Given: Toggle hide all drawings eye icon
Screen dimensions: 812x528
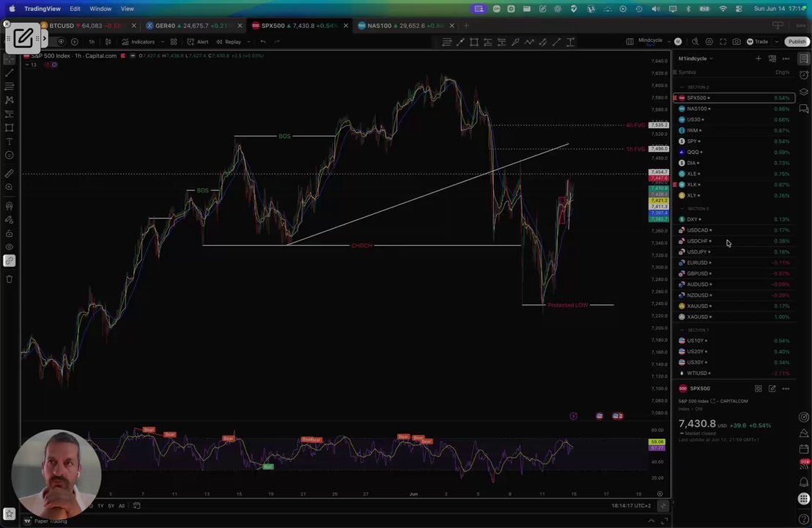Looking at the screenshot, I should click(10, 247).
